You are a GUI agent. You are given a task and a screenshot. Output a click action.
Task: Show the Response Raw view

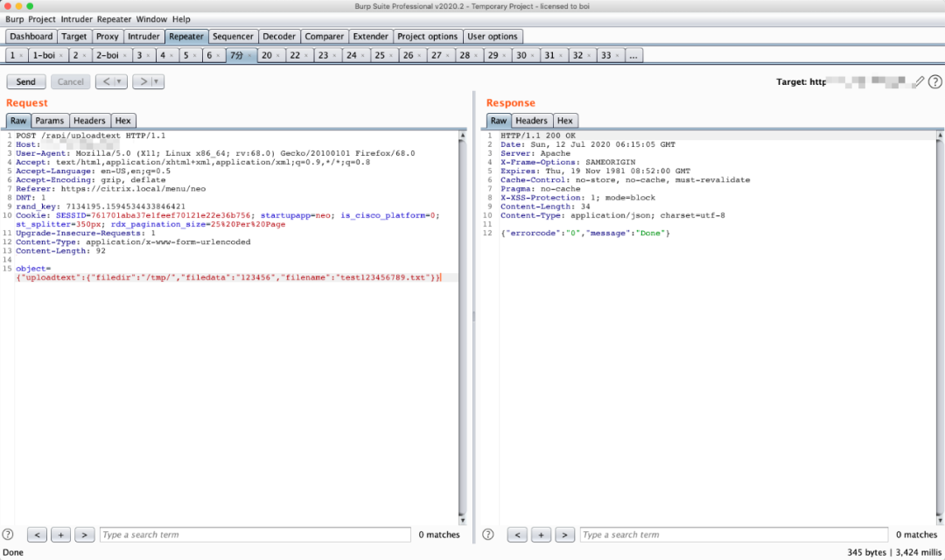point(499,121)
